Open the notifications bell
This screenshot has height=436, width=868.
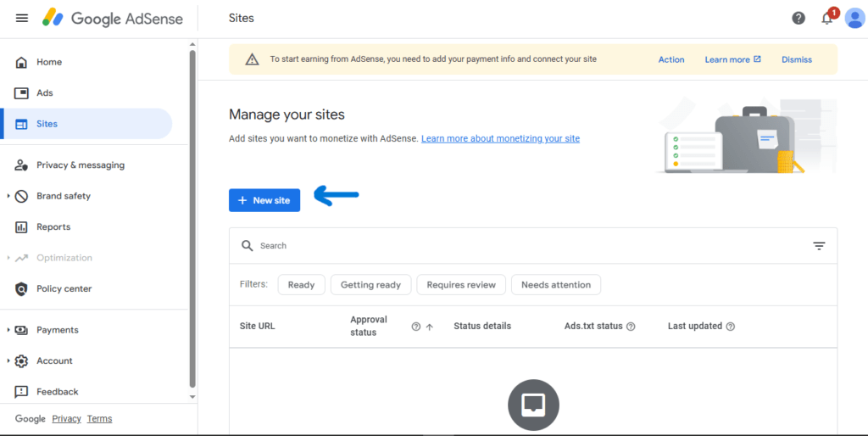tap(827, 19)
